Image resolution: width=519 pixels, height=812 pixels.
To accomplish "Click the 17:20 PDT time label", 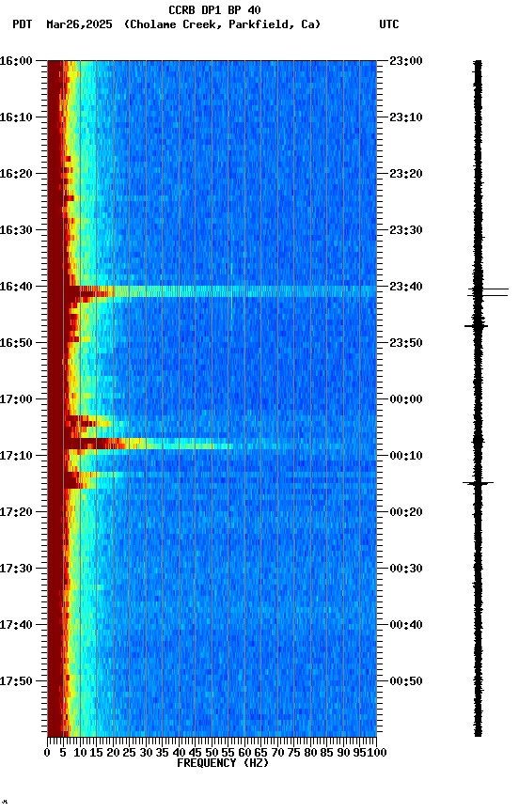I will tap(16, 513).
